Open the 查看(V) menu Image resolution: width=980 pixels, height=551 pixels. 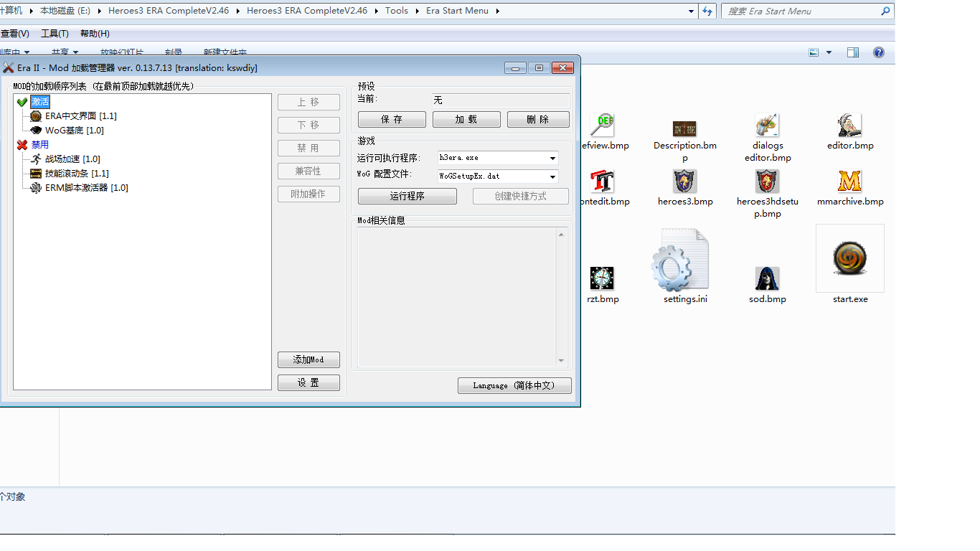[14, 34]
